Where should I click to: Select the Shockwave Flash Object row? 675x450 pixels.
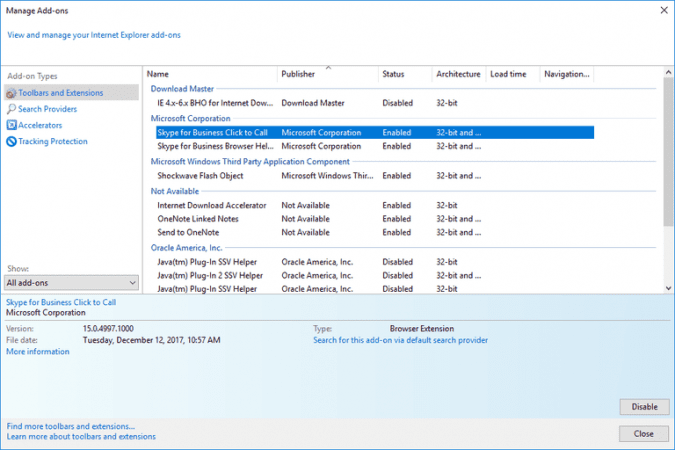(375, 176)
